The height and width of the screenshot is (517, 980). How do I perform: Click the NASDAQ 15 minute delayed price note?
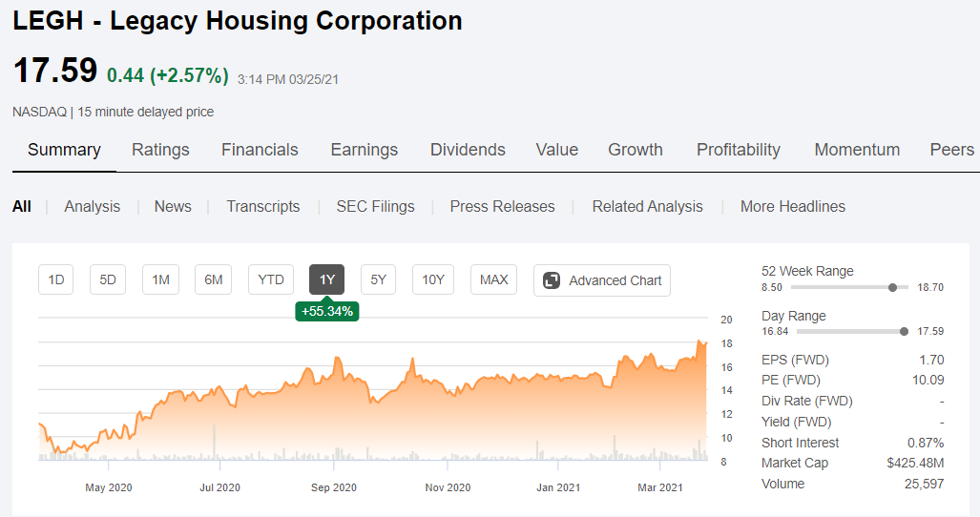click(114, 112)
